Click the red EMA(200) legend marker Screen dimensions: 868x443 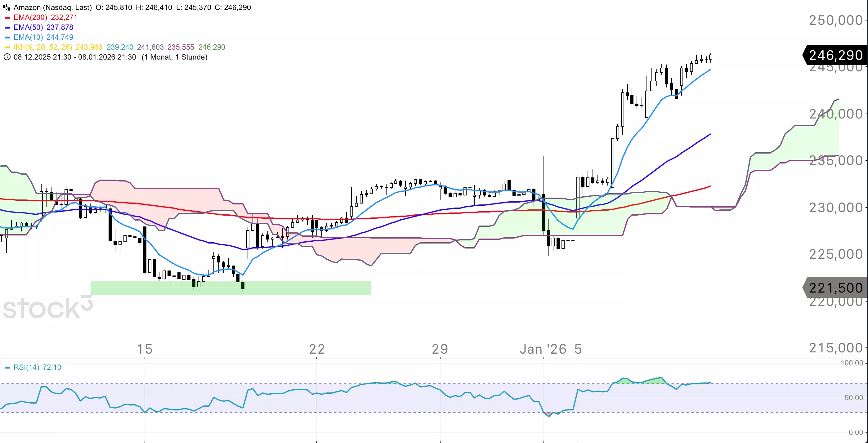(x=7, y=17)
